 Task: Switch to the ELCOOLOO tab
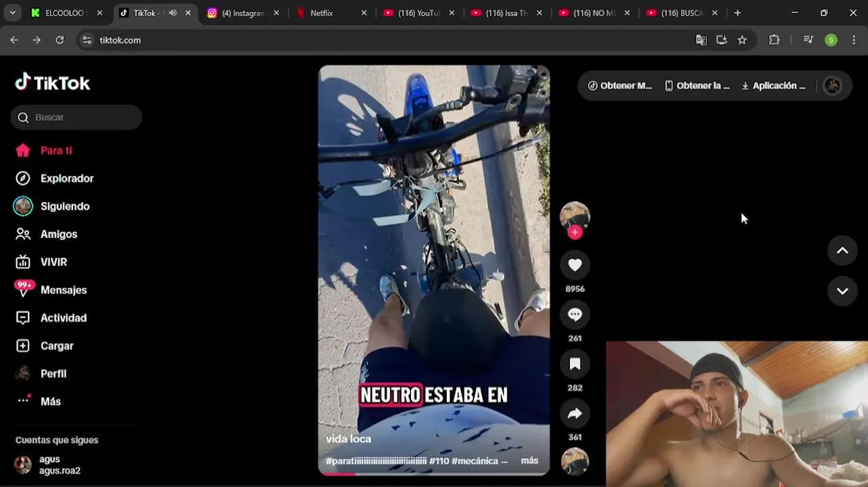pyautogui.click(x=66, y=13)
